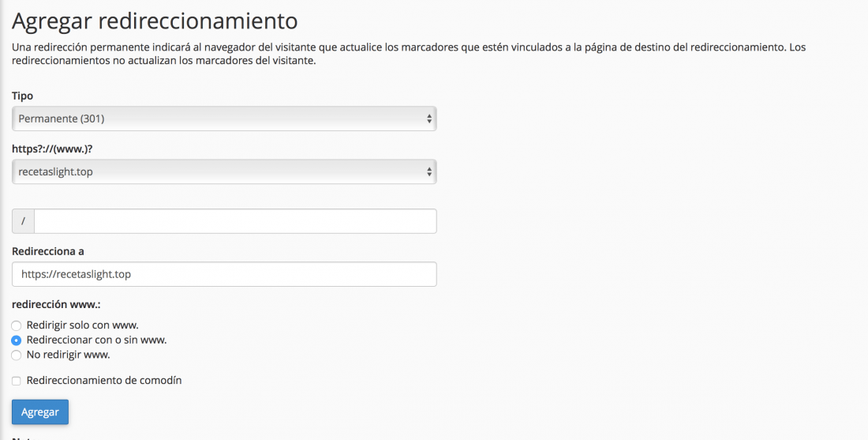
Task: Click the https?://(www.)? field label
Action: pos(52,149)
